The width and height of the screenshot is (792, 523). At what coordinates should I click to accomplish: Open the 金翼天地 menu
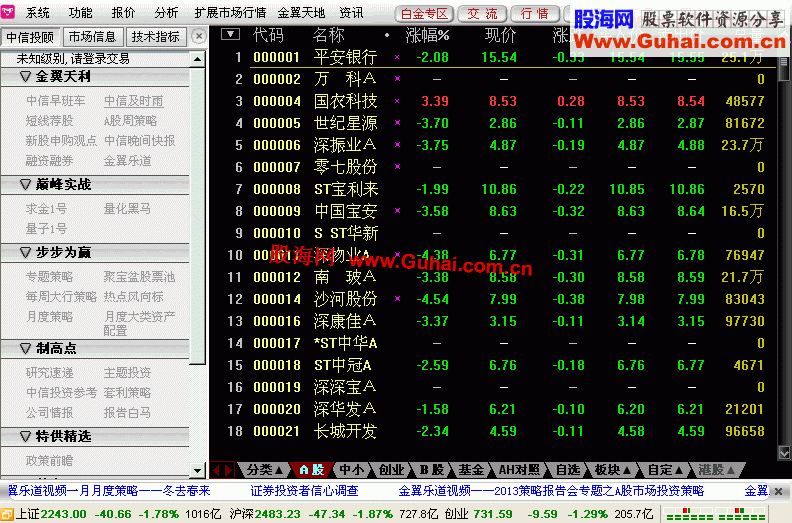click(302, 13)
